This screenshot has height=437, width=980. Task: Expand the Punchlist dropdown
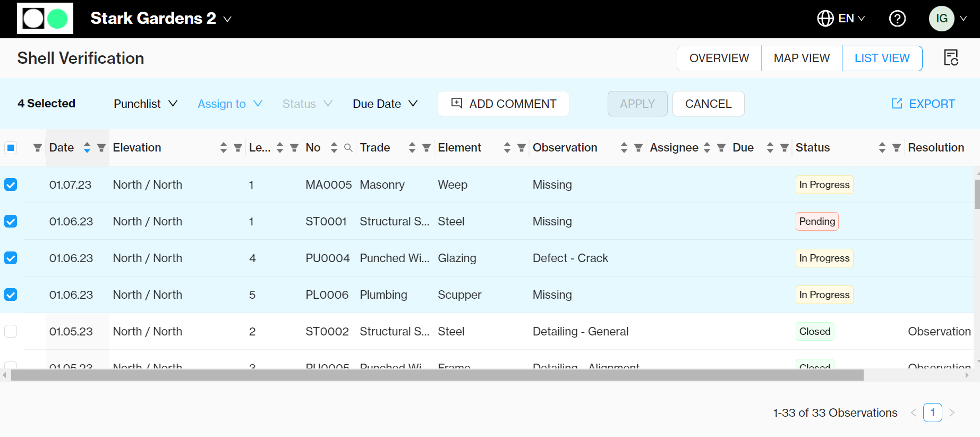point(146,104)
